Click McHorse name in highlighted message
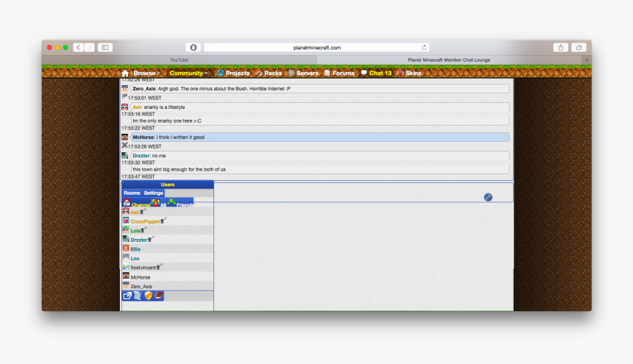 144,138
